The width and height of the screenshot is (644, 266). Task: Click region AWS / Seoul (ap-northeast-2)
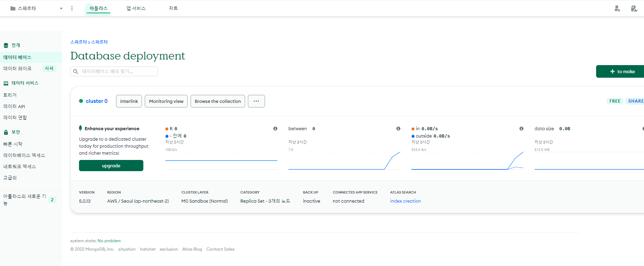pos(138,201)
